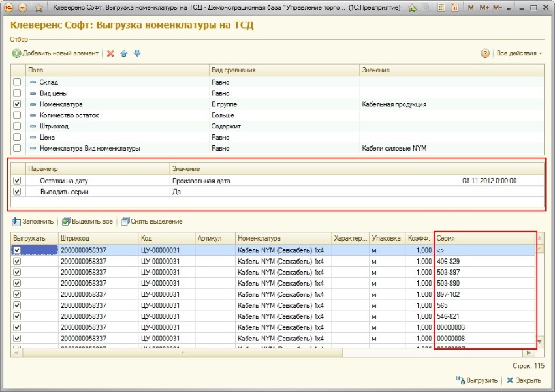Viewport: 555px width, 392px height.
Task: Sort table by Номенклатура column header
Action: pyautogui.click(x=283, y=238)
